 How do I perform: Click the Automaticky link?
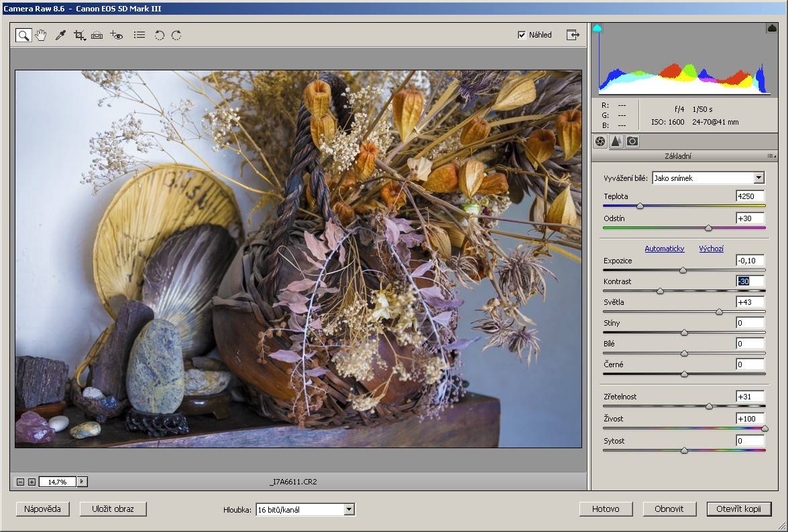(664, 249)
